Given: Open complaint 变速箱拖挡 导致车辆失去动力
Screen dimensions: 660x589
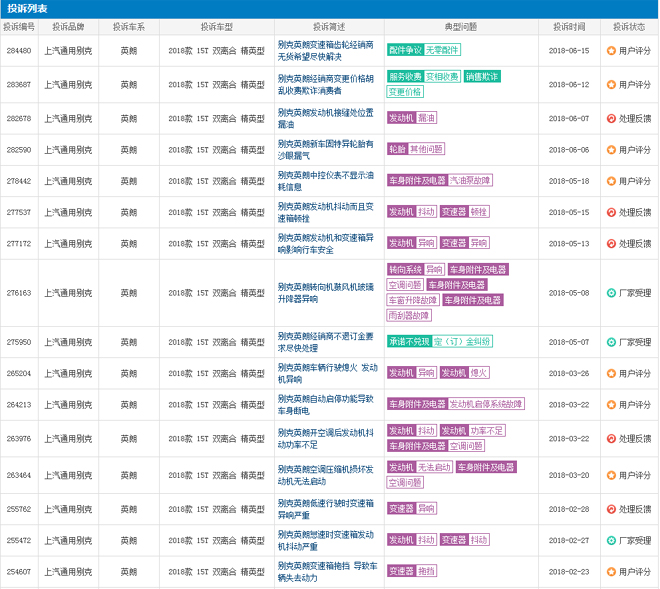Looking at the screenshot, I should pos(327,572).
